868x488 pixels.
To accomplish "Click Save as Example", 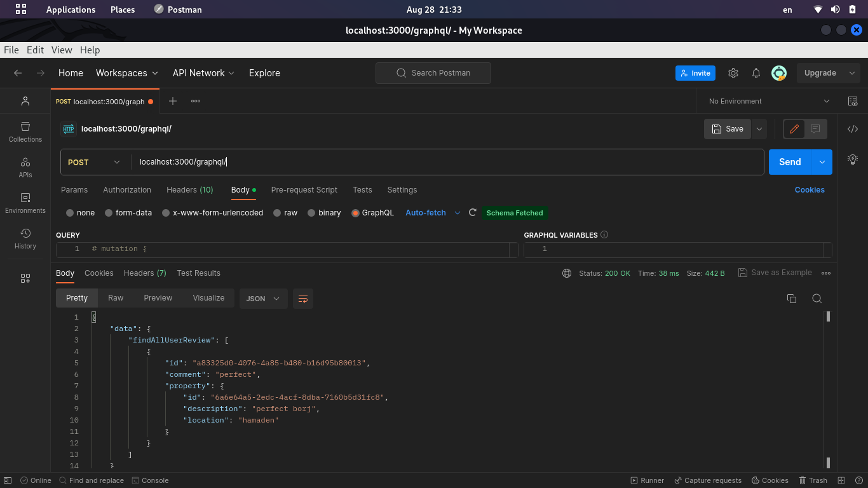I will pos(775,273).
